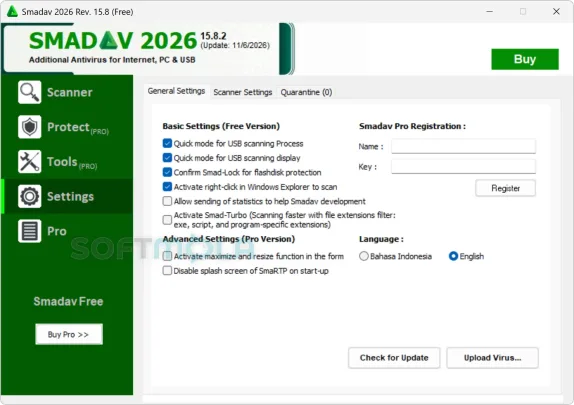Click the Basic Settings (Free Version) heading
574x405 pixels.
[x=221, y=126]
